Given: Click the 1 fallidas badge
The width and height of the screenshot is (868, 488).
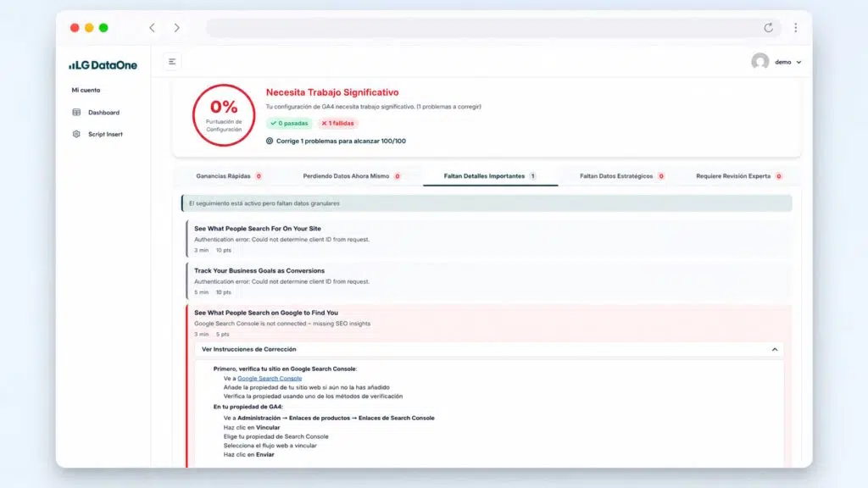Looking at the screenshot, I should (337, 124).
